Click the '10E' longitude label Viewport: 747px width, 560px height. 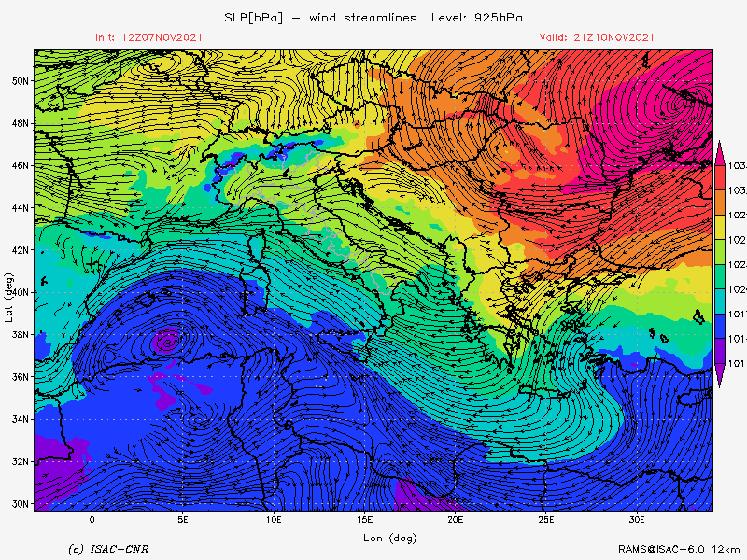[274, 520]
